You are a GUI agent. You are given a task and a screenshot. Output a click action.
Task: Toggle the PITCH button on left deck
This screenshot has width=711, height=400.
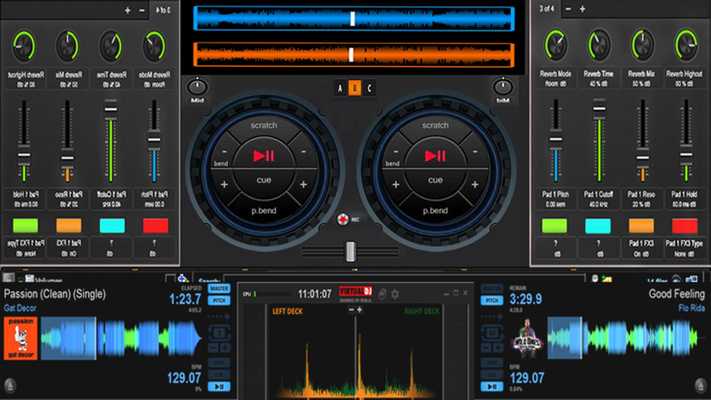(219, 300)
